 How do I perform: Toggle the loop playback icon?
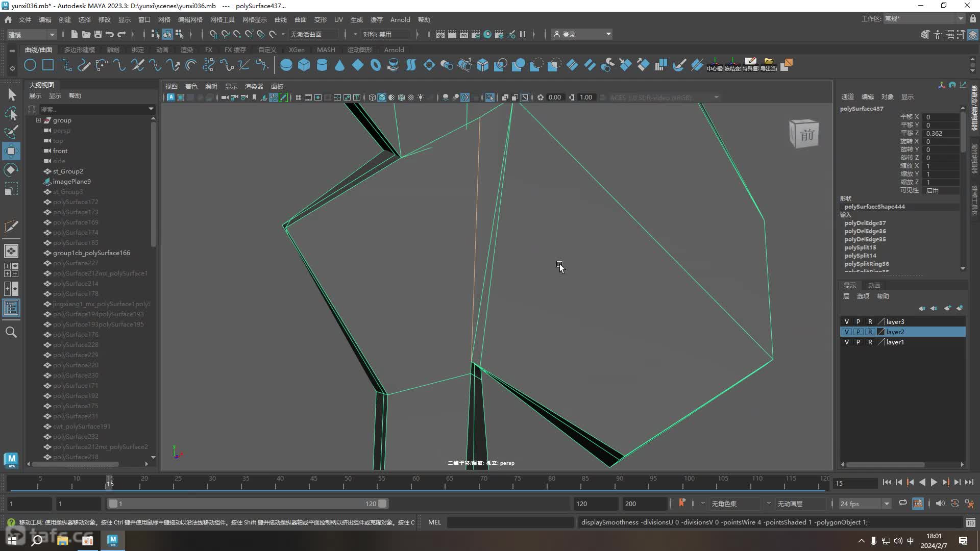pyautogui.click(x=902, y=503)
